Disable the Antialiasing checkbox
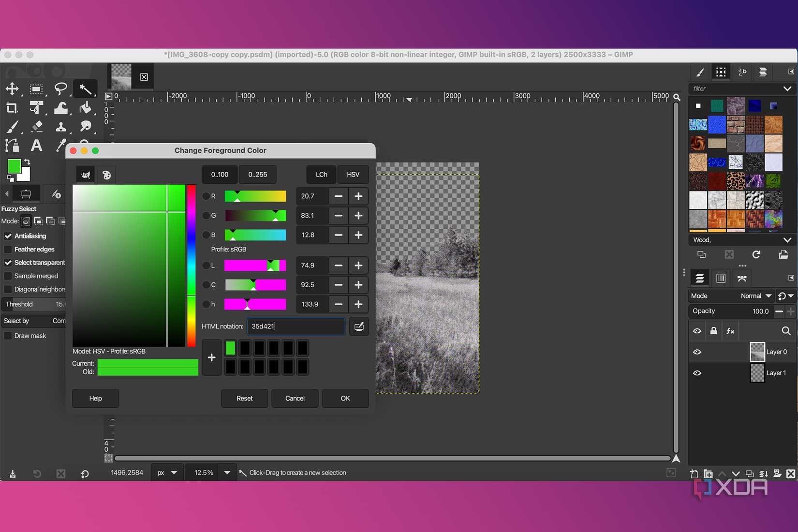Viewport: 798px width, 532px height. tap(8, 236)
